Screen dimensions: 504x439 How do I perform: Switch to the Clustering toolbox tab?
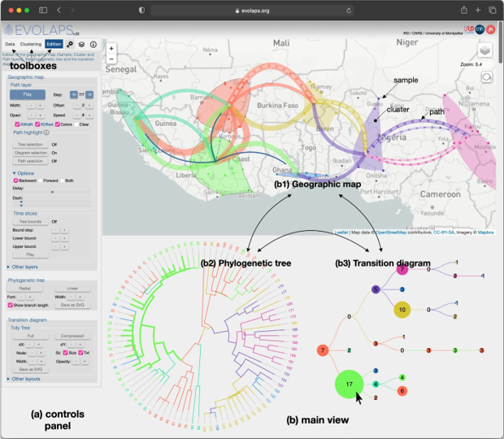tap(31, 44)
